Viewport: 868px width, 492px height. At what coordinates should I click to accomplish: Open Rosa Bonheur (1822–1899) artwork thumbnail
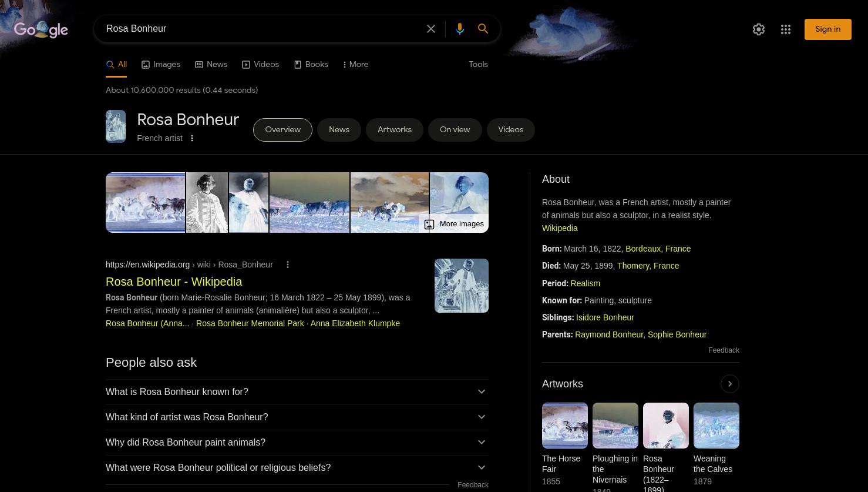(666, 426)
